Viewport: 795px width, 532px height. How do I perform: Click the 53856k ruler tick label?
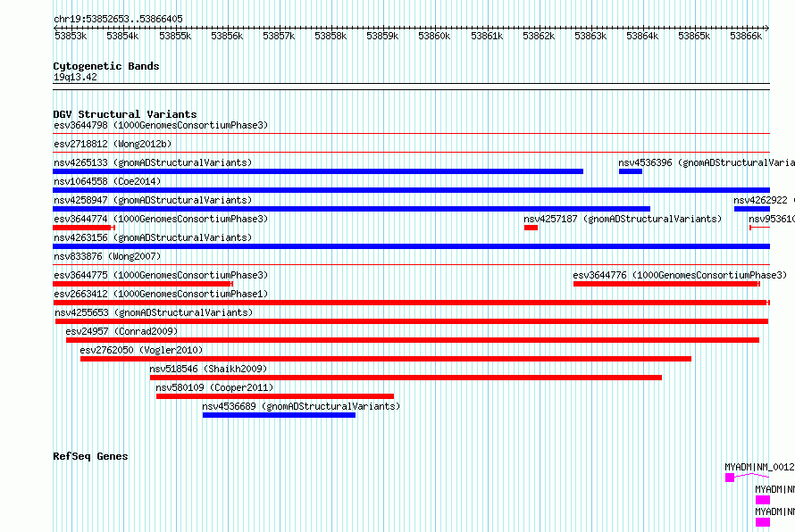227,36
